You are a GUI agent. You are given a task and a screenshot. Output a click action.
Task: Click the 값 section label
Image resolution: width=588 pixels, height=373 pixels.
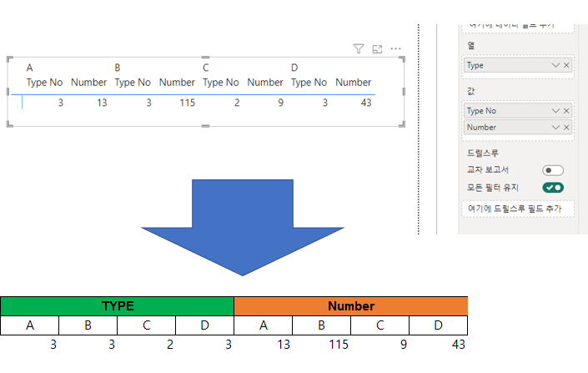[471, 91]
